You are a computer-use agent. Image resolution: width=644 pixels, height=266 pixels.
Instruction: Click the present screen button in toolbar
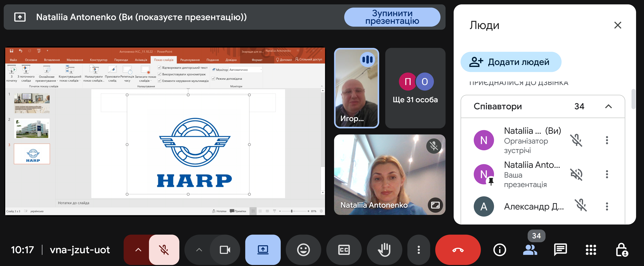point(263,249)
